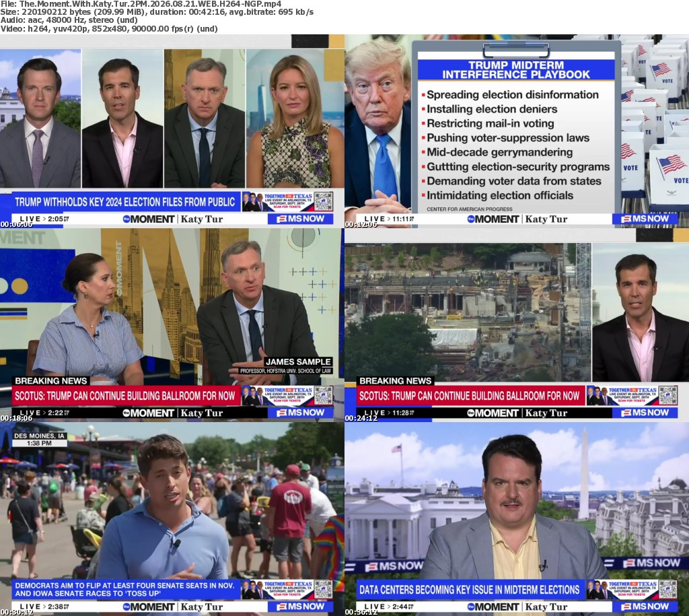Click the QR code in the 00:06:06 frame
689x616 pixels.
tap(323, 201)
